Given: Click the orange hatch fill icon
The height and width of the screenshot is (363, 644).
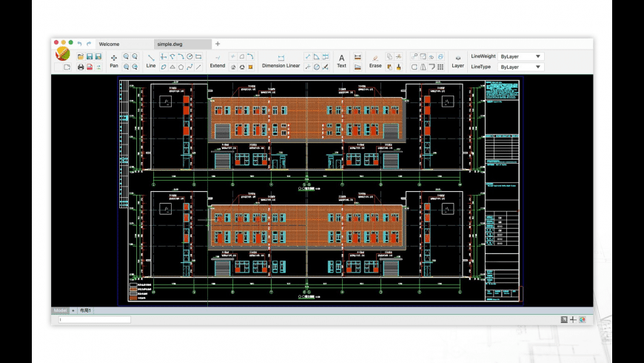Looking at the screenshot, I should tap(250, 67).
